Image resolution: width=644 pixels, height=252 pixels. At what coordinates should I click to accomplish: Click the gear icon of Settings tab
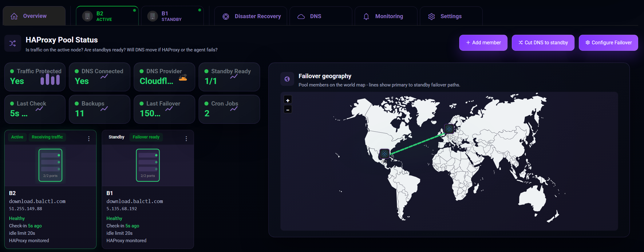(x=432, y=17)
